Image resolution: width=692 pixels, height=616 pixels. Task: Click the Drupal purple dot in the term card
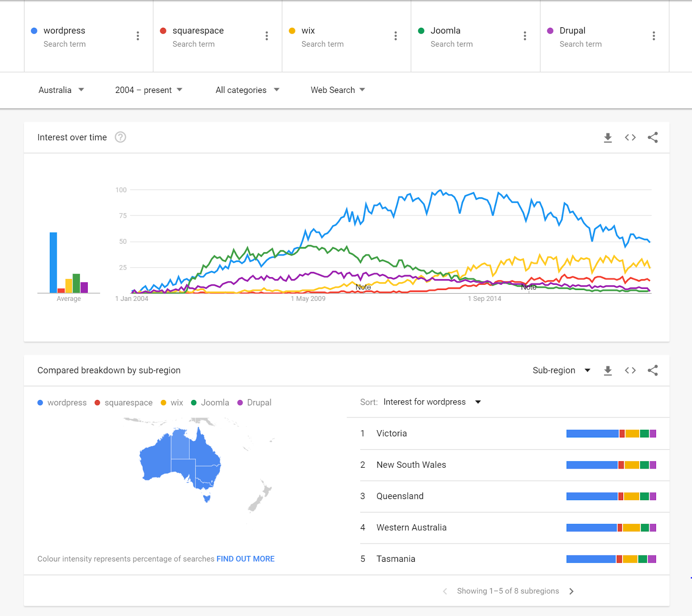pos(550,31)
